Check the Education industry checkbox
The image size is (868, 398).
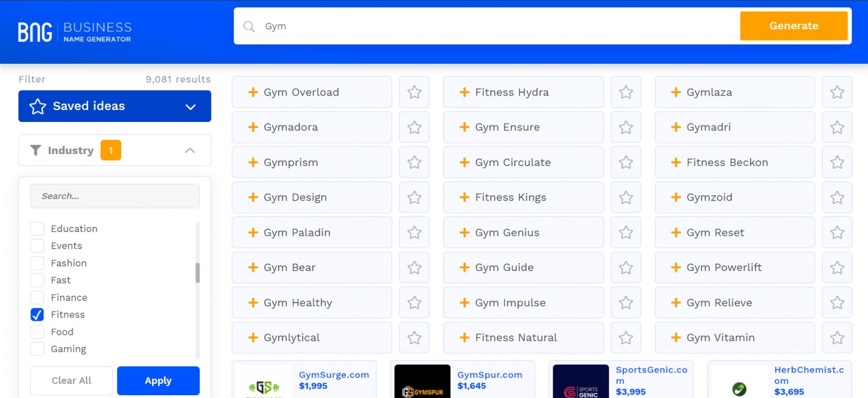(37, 229)
